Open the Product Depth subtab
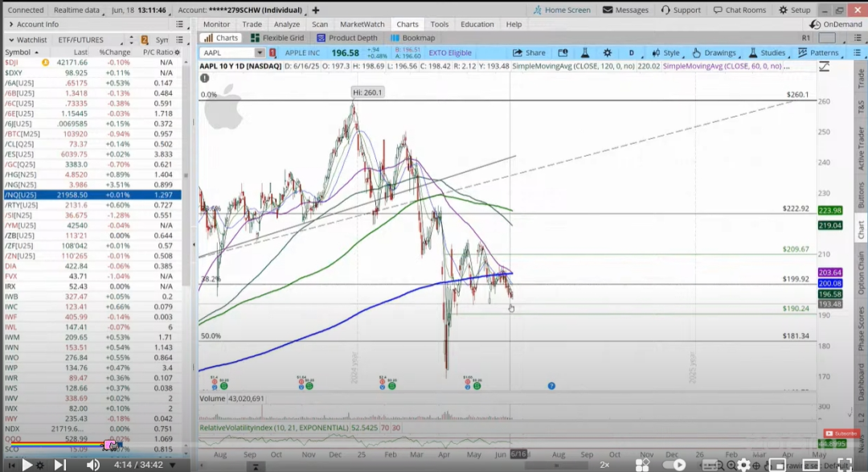The width and height of the screenshot is (868, 472). tap(347, 38)
